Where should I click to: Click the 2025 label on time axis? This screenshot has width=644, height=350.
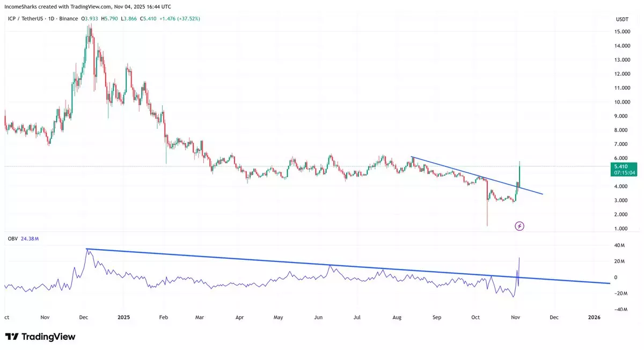pyautogui.click(x=123, y=317)
